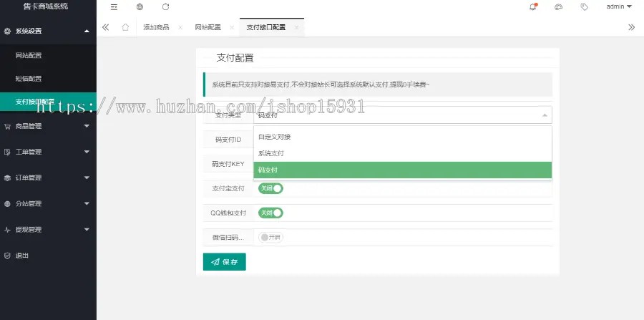Open notifications via the bell icon
The width and height of the screenshot is (644, 320).
(x=533, y=7)
